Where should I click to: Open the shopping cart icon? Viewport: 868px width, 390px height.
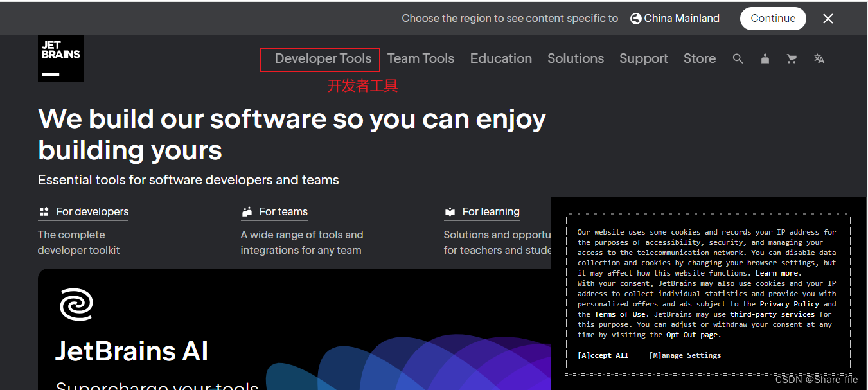(792, 58)
